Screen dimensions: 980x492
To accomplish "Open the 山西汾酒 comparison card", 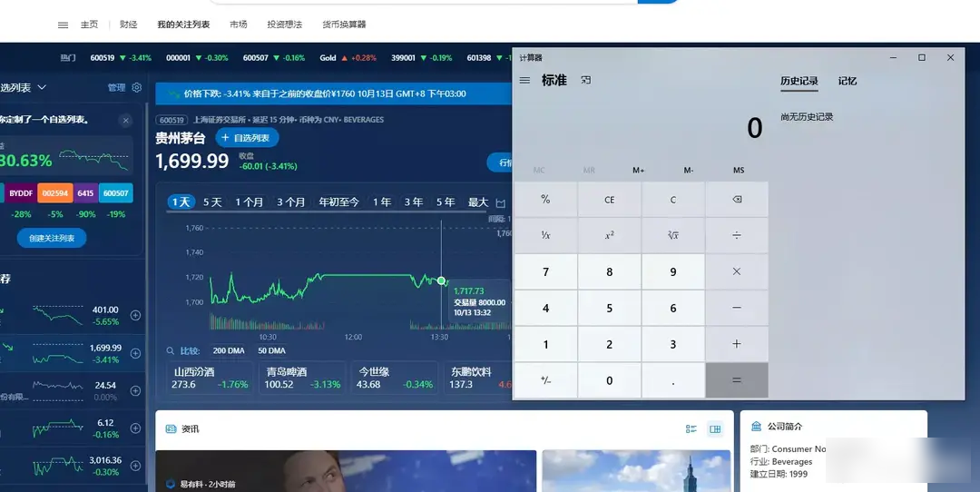I will click(x=210, y=378).
